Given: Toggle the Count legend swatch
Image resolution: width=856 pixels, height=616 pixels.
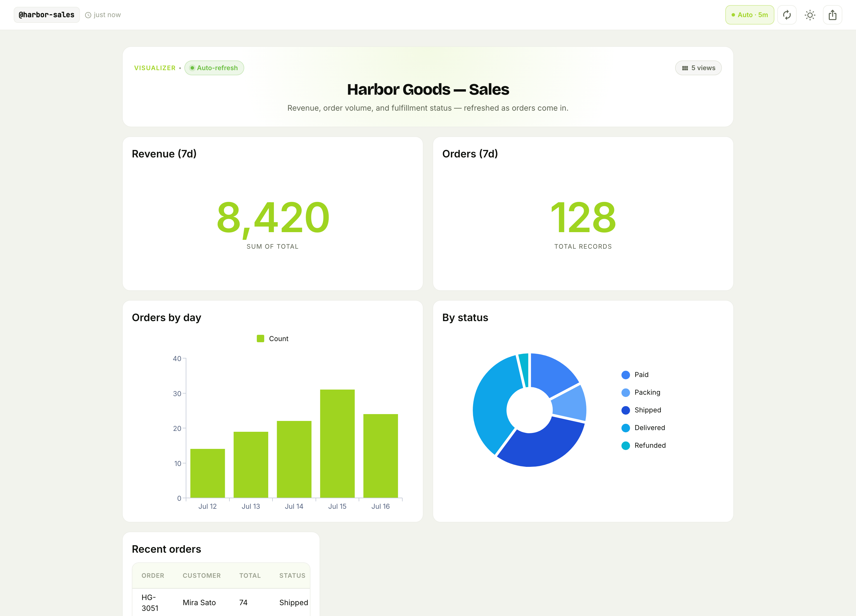Looking at the screenshot, I should pyautogui.click(x=261, y=338).
